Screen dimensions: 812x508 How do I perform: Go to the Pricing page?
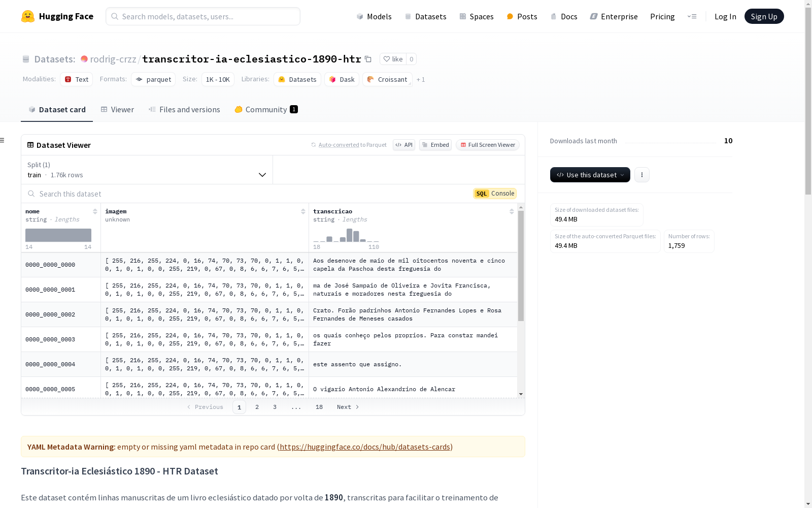coord(662,16)
